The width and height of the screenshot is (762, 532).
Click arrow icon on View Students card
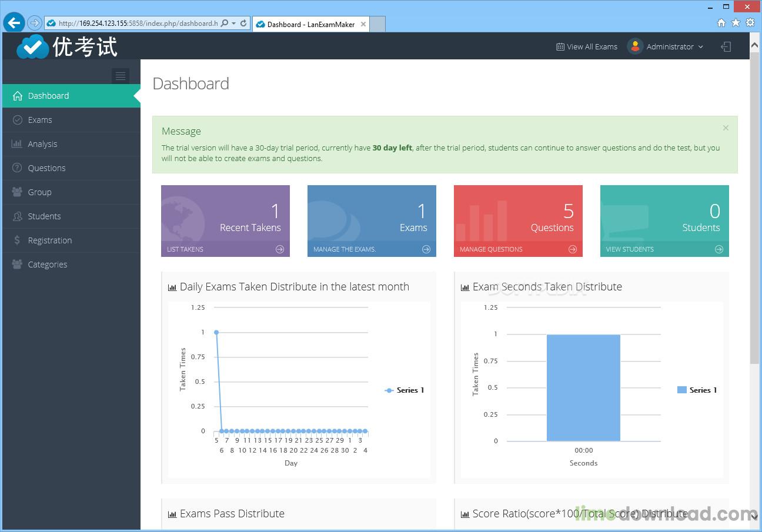[719, 249]
